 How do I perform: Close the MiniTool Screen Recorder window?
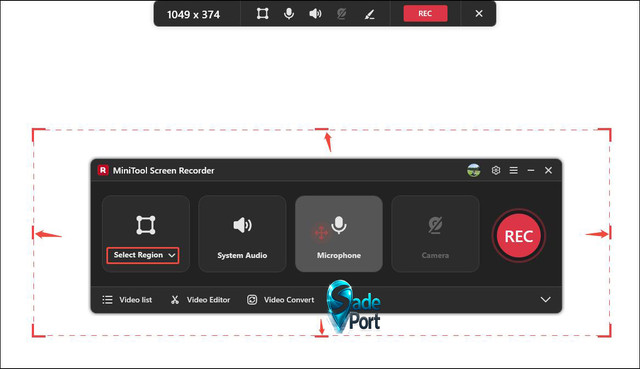pos(549,170)
